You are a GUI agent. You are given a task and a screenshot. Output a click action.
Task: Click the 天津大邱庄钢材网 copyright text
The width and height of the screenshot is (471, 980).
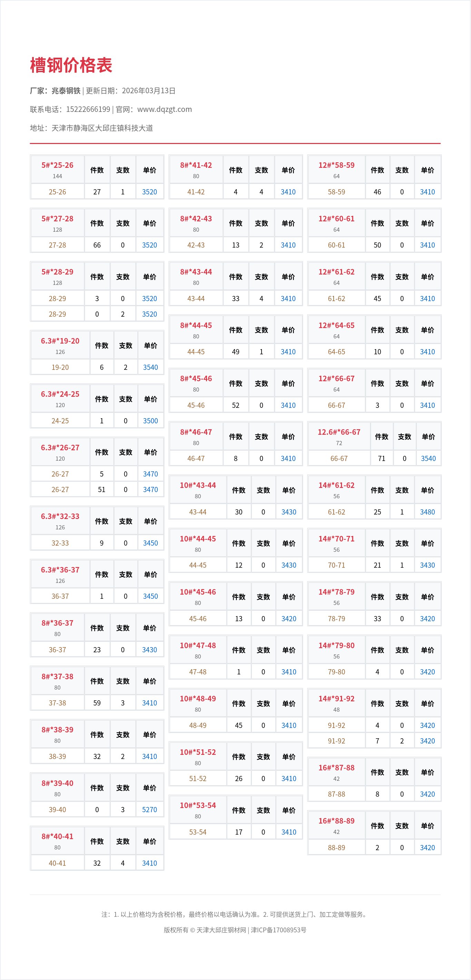pos(221,930)
